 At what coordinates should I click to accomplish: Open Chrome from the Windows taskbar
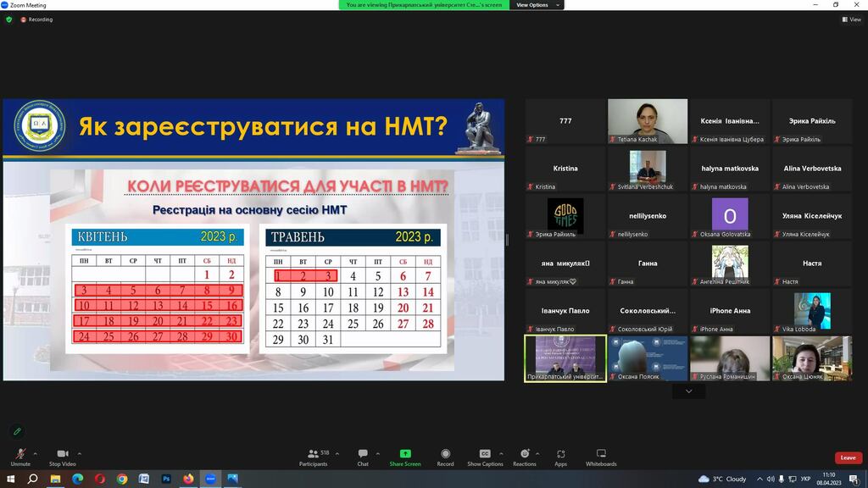[x=122, y=480]
